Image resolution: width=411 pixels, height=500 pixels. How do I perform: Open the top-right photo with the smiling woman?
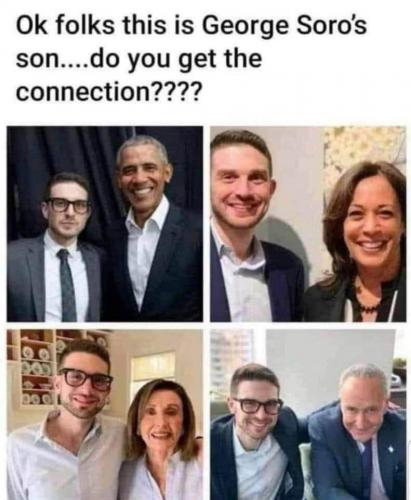[308, 224]
